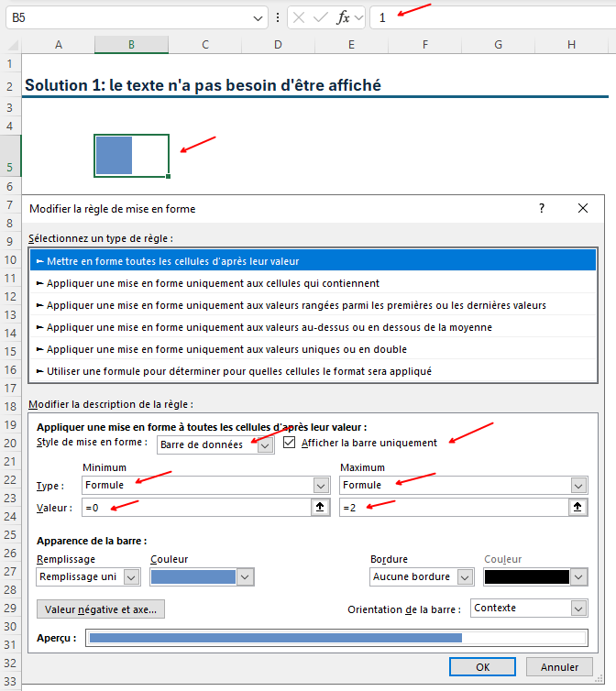Expand the Minimum type Formule dropdown
Image resolution: width=616 pixels, height=691 pixels.
320,486
